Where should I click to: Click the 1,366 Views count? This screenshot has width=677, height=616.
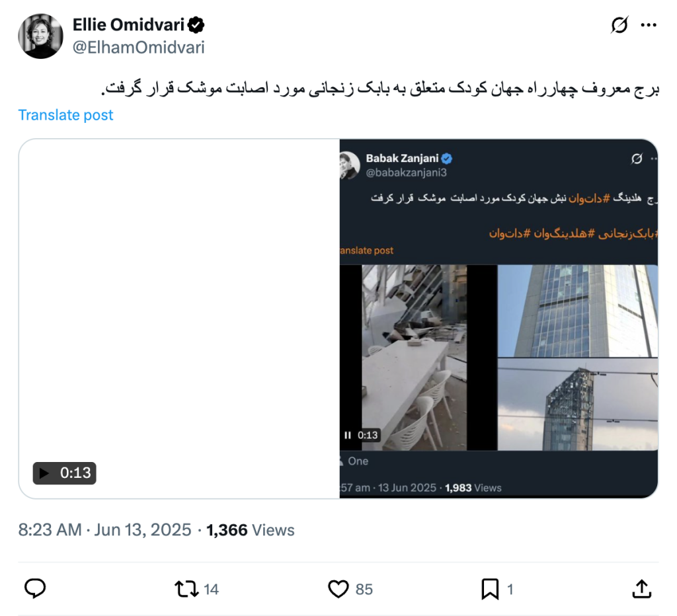(x=251, y=530)
